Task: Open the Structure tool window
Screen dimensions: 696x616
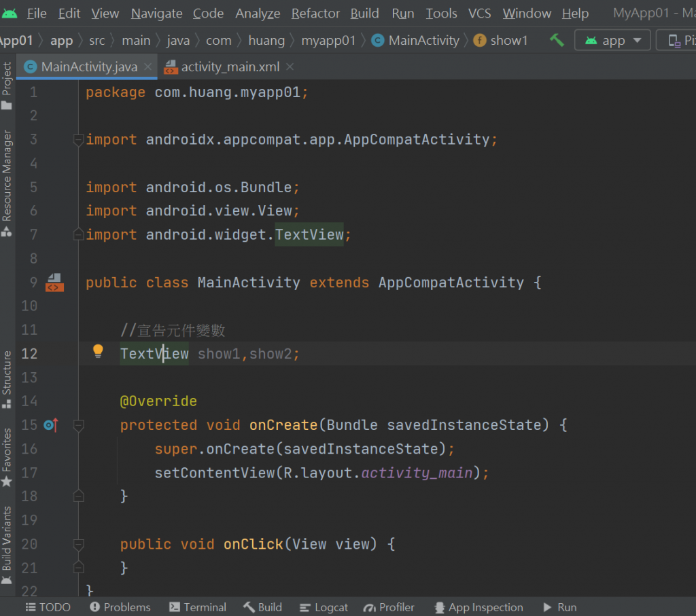Action: tap(7, 379)
